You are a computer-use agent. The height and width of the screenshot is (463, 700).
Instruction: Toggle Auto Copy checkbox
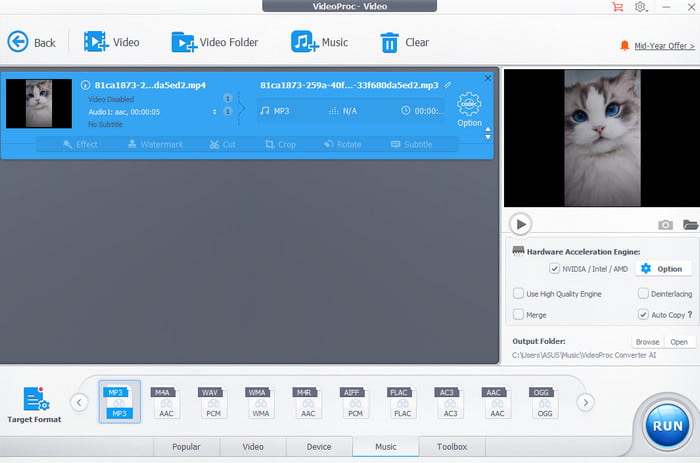[x=643, y=314]
